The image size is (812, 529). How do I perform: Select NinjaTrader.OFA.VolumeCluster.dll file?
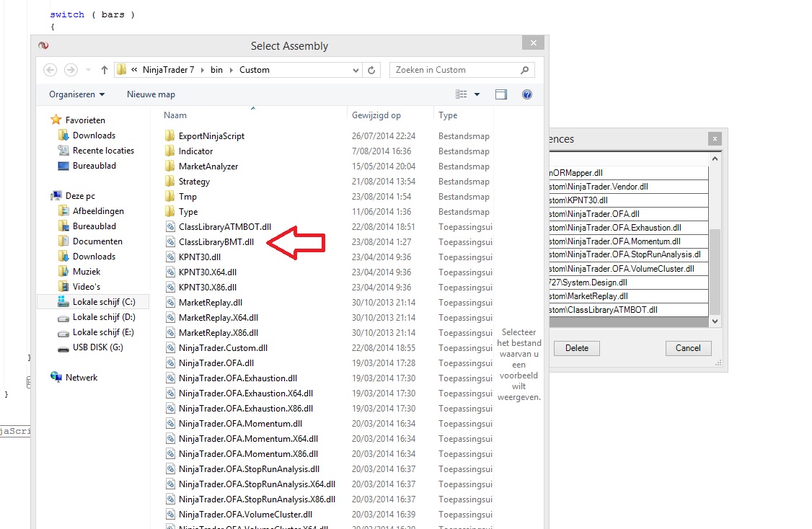245,515
